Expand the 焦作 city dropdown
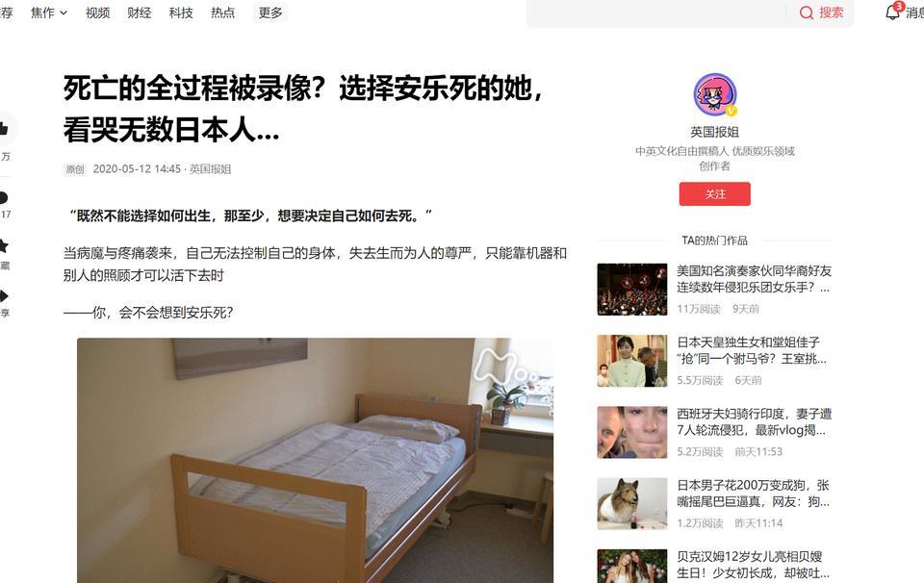This screenshot has width=924, height=583. pos(49,13)
